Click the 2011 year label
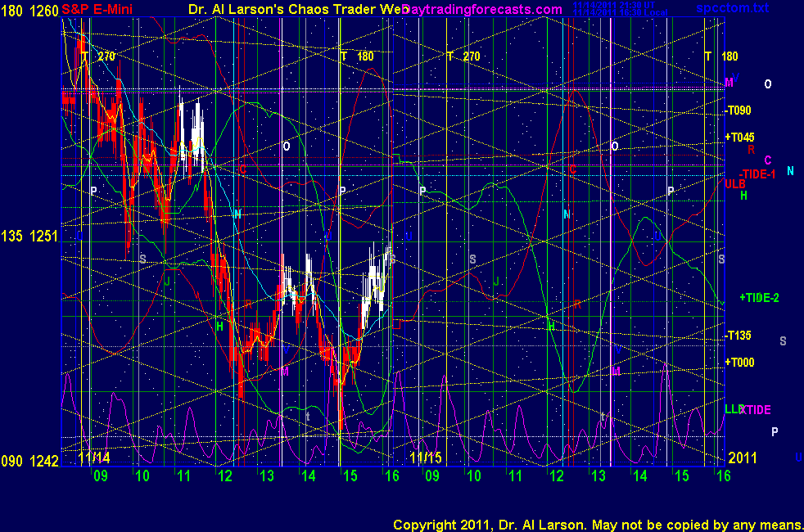804x532 pixels. 743,458
